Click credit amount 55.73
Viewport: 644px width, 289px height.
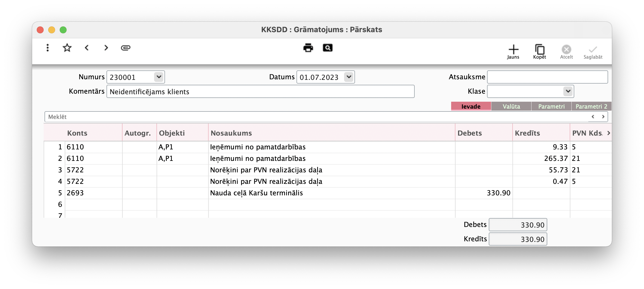coord(541,170)
